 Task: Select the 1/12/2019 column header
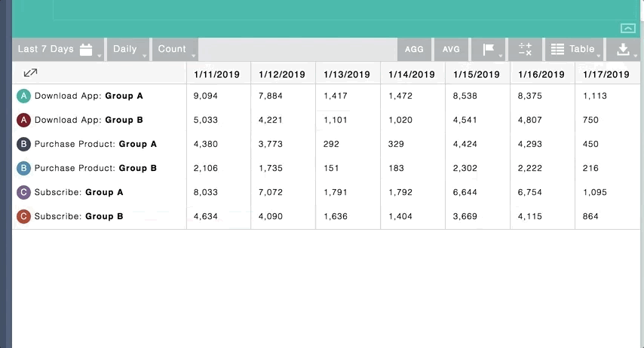pos(282,75)
